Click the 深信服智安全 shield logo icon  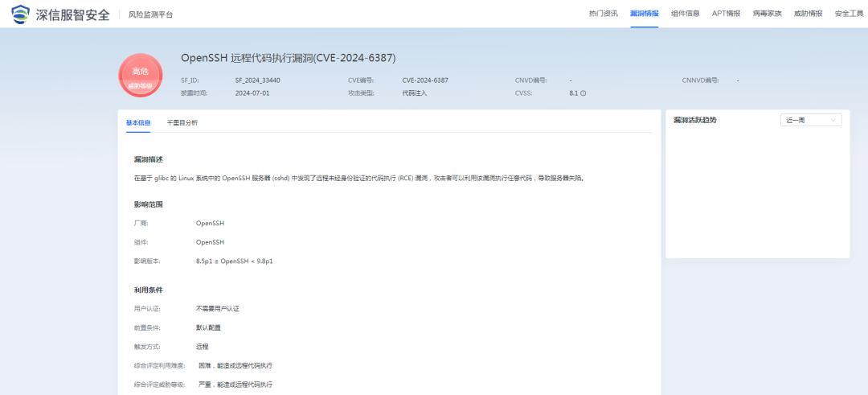[x=20, y=14]
